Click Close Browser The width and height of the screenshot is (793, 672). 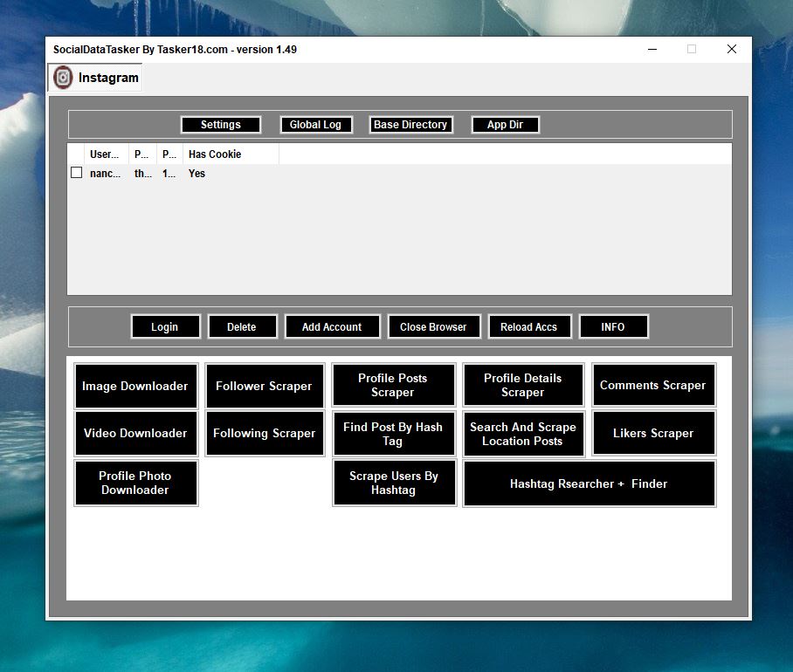tap(433, 327)
